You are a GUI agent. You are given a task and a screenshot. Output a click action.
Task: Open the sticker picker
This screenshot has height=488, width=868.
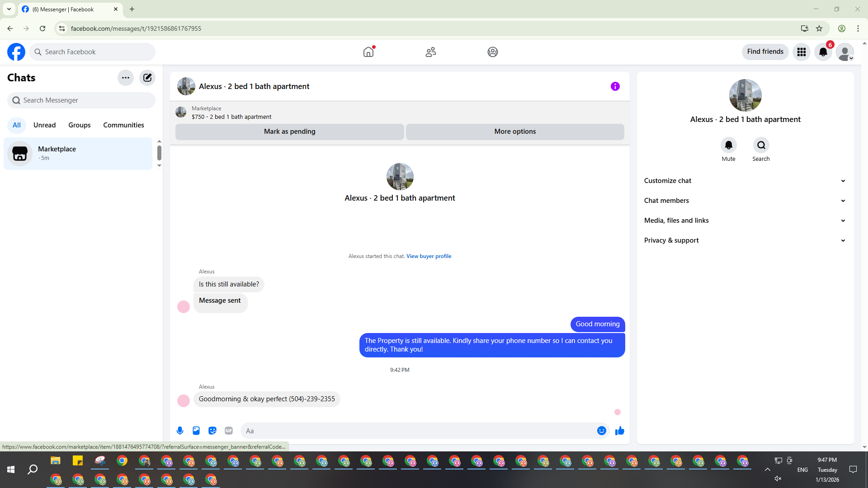tap(212, 431)
